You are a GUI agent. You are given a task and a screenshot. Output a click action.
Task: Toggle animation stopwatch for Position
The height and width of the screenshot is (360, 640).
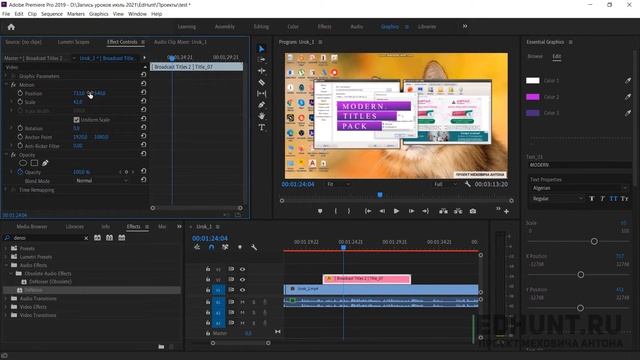pyautogui.click(x=20, y=93)
